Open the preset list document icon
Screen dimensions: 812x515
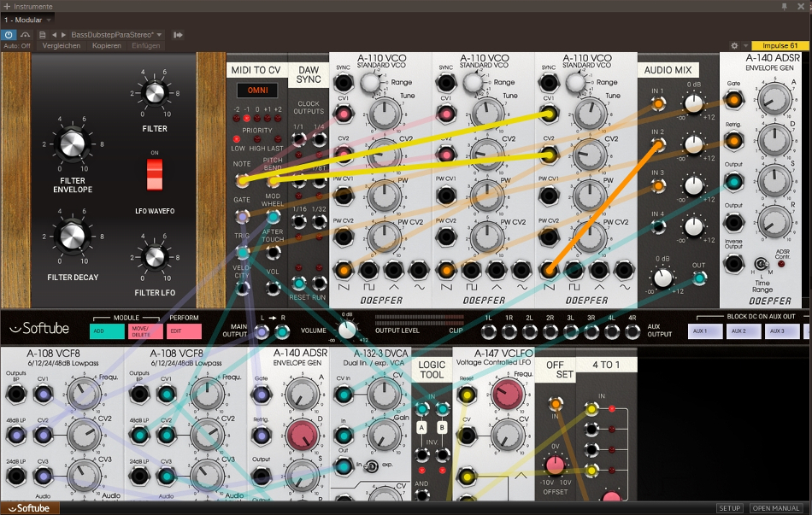point(43,35)
